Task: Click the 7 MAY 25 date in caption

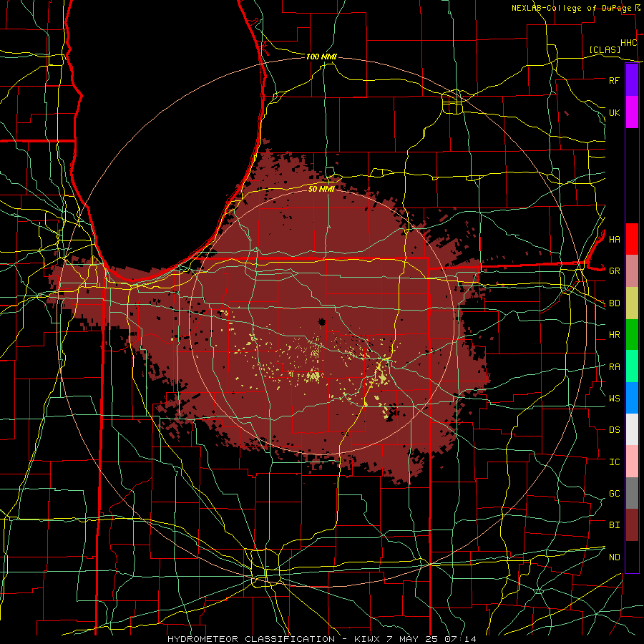Action: click(x=413, y=639)
